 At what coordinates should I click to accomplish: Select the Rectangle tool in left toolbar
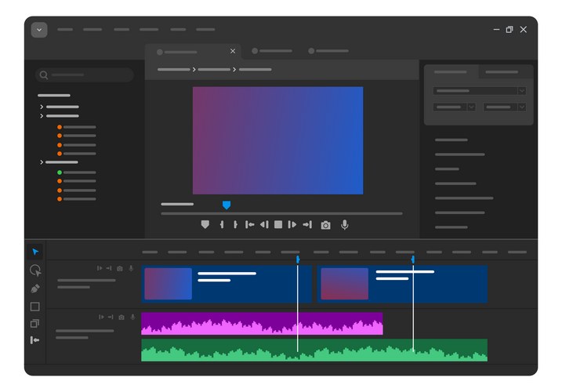pos(35,307)
